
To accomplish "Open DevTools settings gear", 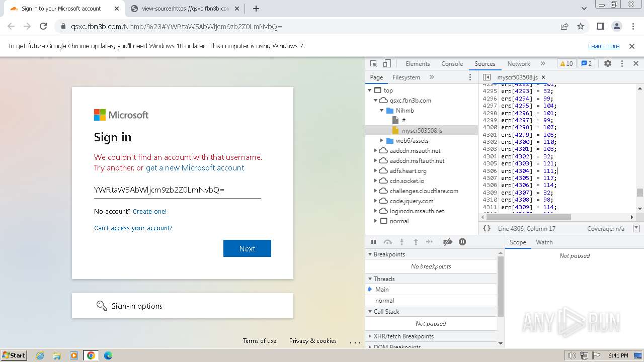I will (x=608, y=64).
